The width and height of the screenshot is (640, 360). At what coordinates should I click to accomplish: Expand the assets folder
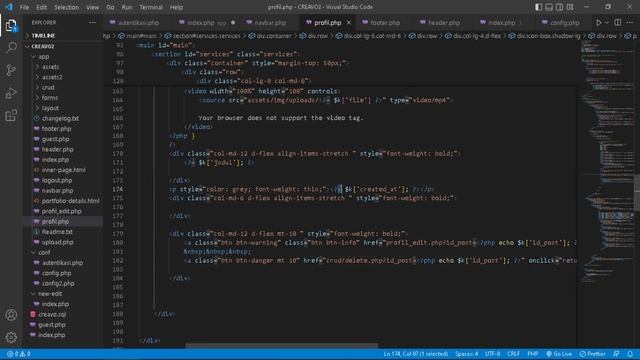coord(50,67)
